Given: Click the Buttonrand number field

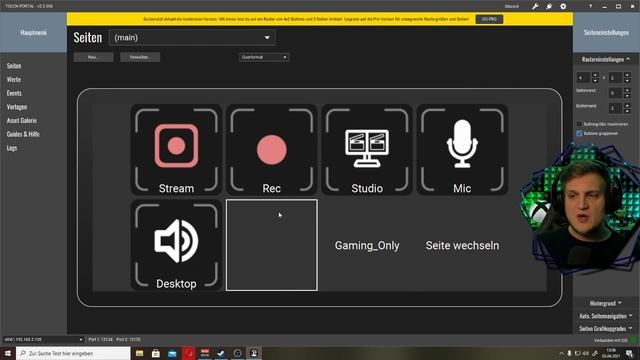Looking at the screenshot, I should pos(616,108).
